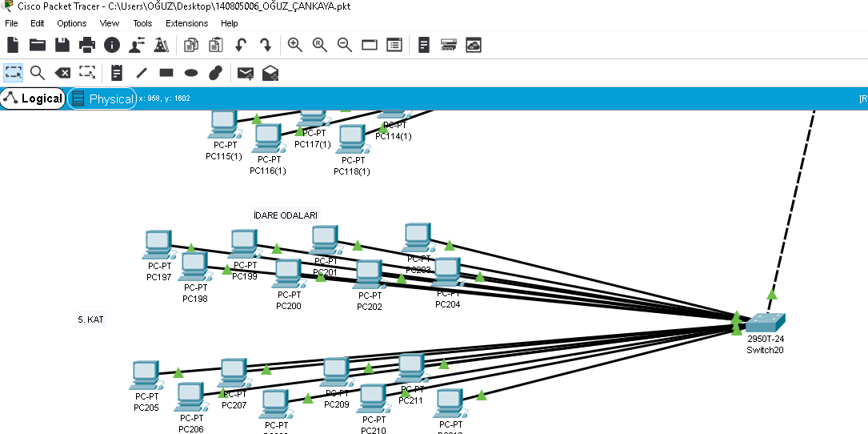Select the Inspect magnifier tool

coord(38,73)
